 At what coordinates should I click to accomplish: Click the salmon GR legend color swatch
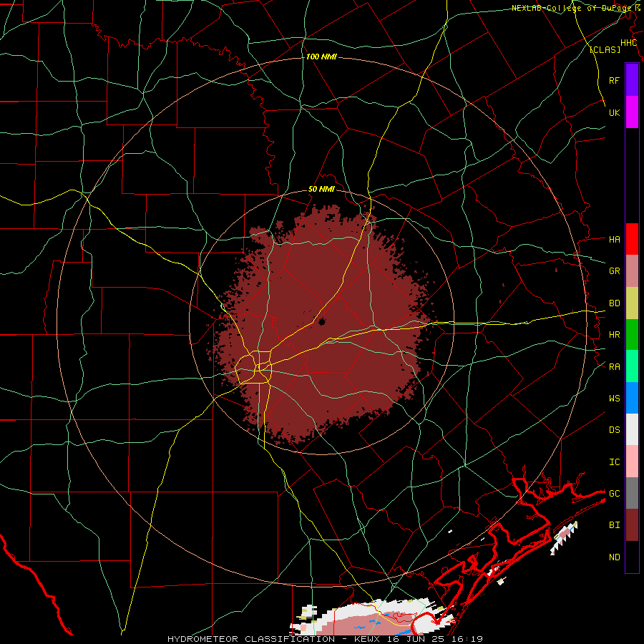click(632, 271)
